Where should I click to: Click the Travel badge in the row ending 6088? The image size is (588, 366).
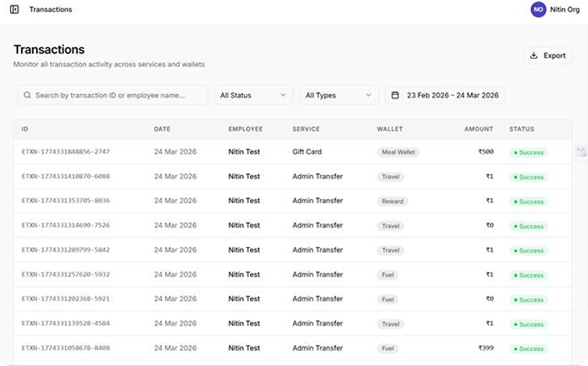point(391,177)
